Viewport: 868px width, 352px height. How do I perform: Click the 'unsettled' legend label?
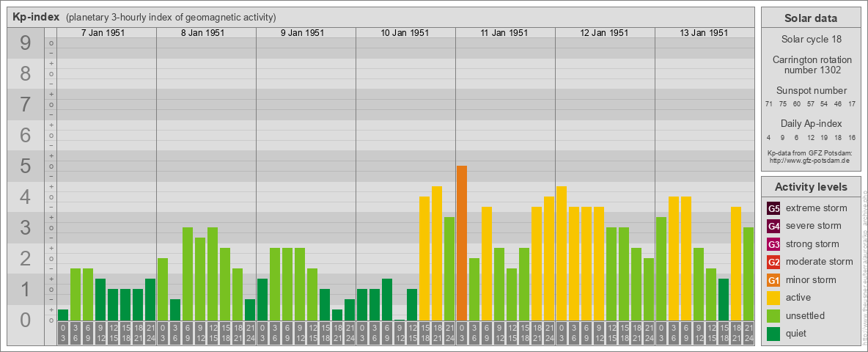806,315
